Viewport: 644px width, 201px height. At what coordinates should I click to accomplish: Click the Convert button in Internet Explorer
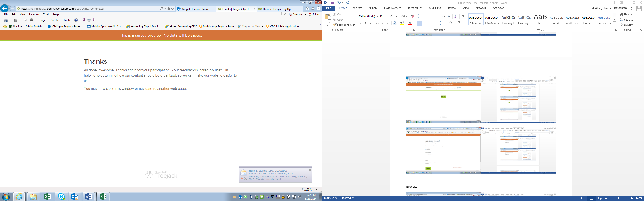[295, 15]
